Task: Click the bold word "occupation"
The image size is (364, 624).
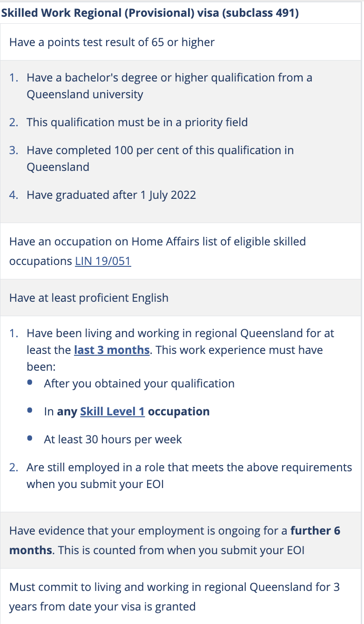Action: (179, 412)
